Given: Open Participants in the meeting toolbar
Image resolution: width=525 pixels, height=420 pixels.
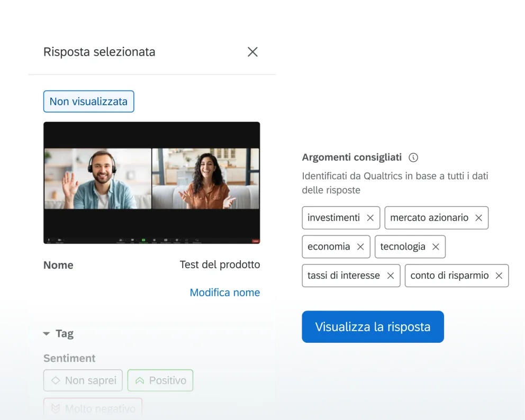Looking at the screenshot, I should point(121,240).
